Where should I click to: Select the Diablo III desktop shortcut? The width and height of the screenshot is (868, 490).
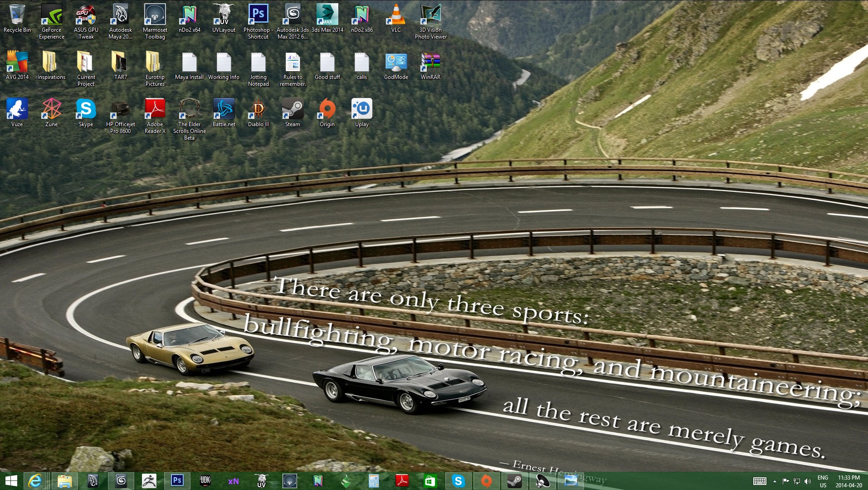(258, 113)
